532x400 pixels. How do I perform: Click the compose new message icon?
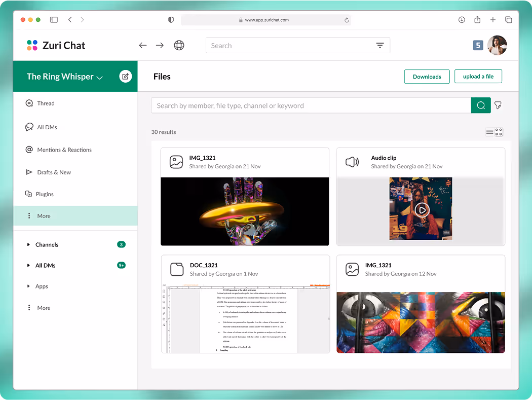pos(125,77)
